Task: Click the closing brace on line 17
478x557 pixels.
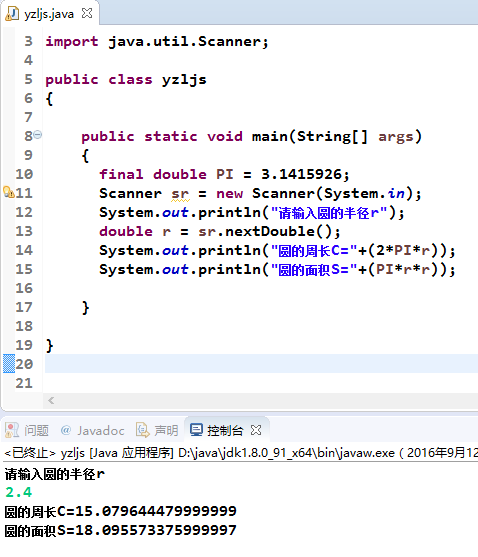Action: [86, 308]
